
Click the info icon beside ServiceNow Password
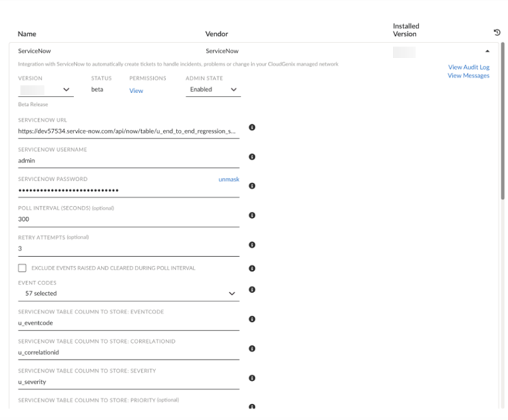click(252, 186)
